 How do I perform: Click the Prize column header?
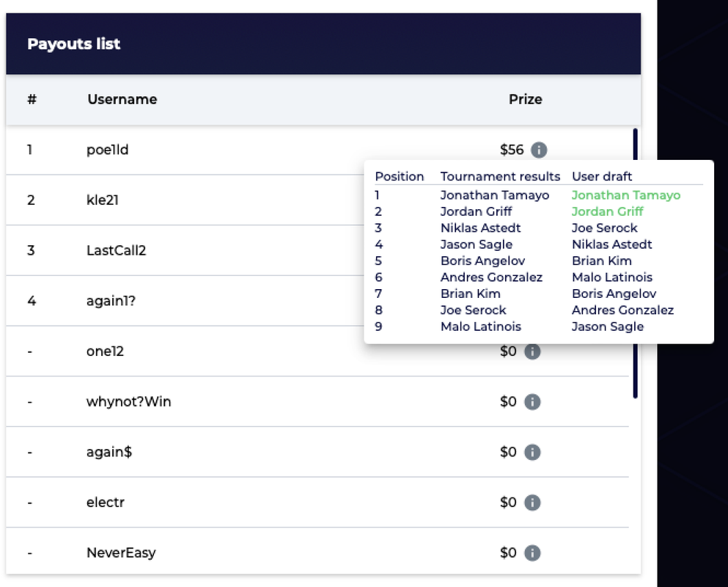coord(525,99)
